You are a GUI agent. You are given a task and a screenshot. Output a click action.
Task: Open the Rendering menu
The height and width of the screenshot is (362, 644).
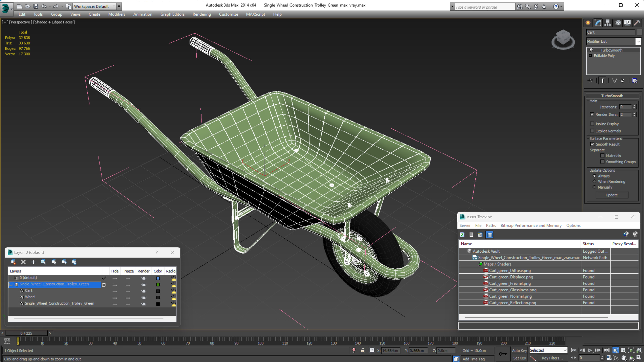(202, 14)
